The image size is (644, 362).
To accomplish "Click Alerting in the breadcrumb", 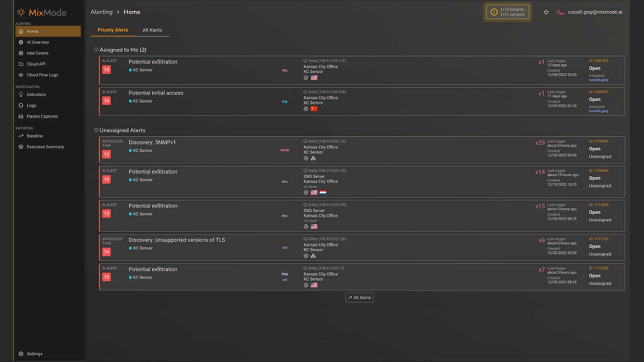I will (x=101, y=12).
